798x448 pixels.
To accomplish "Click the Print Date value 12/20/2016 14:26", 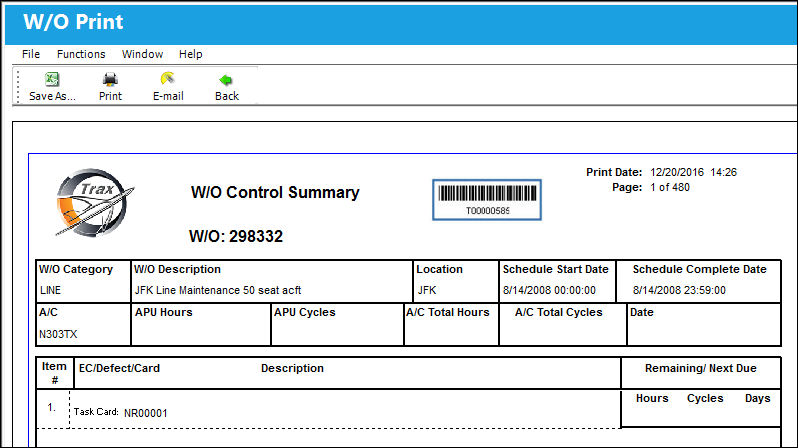I will click(694, 172).
